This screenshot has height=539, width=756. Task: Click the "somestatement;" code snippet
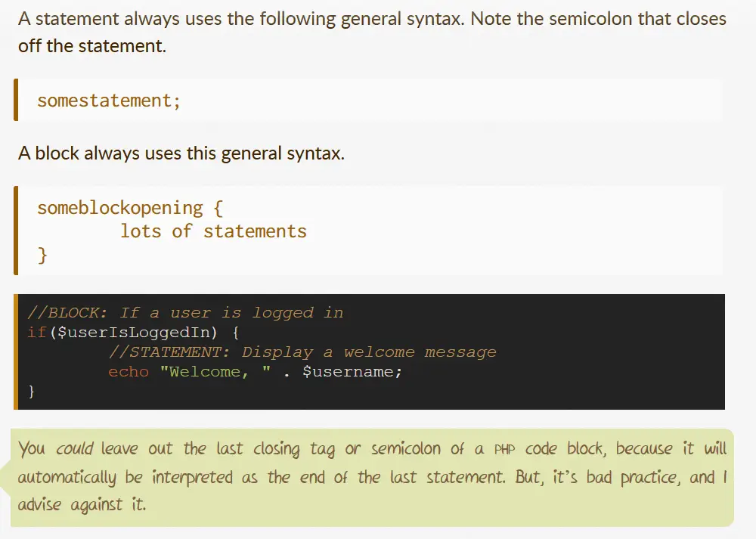[109, 101]
